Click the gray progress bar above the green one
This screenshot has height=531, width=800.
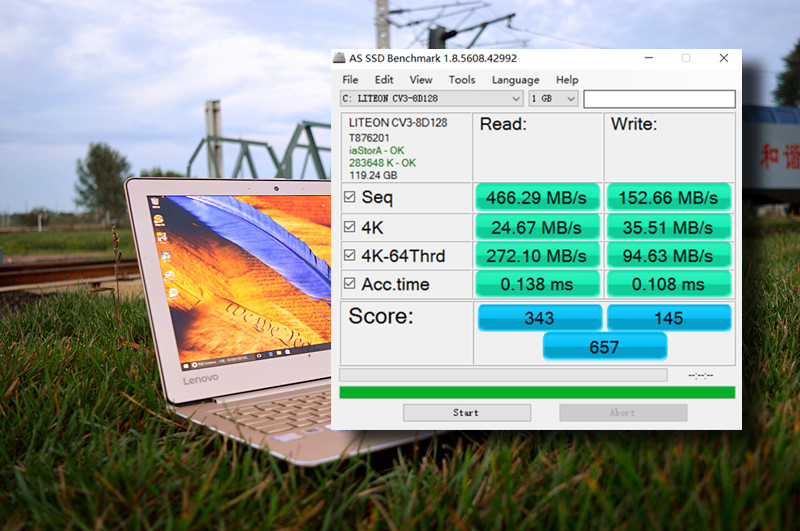(503, 375)
